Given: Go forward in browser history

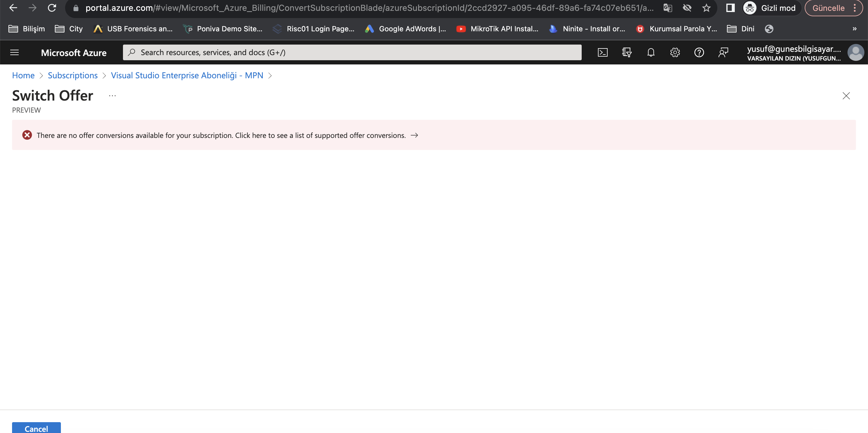Looking at the screenshot, I should tap(32, 8).
